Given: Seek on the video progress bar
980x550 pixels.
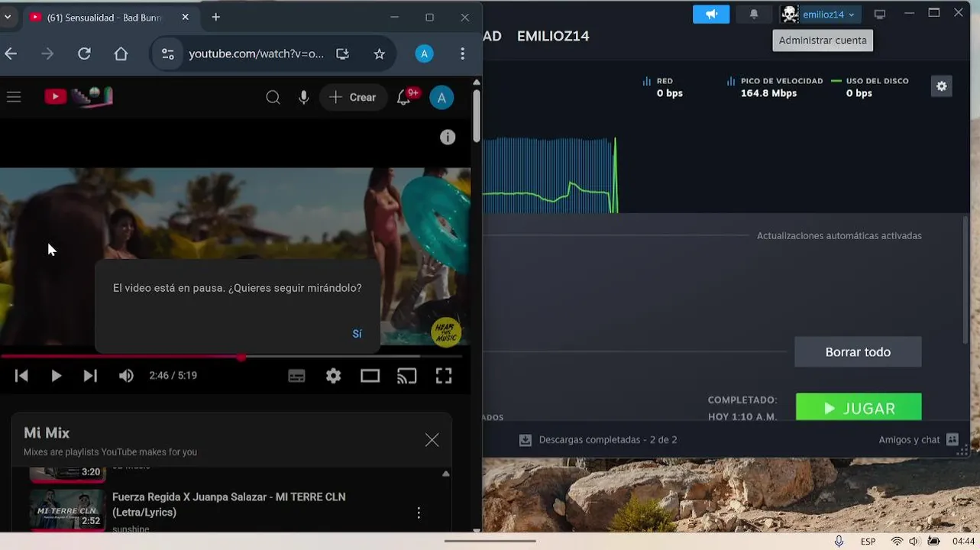Looking at the screenshot, I should (231, 357).
